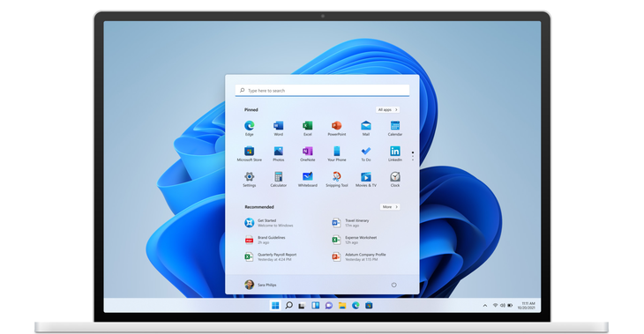Viewport: 644px width, 334px height.
Task: Click the Type here to search field
Action: [322, 90]
